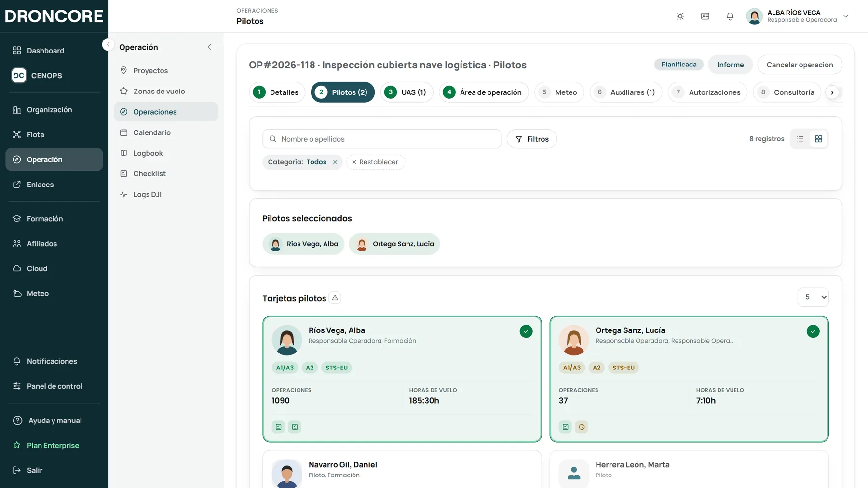
Task: Click the Nombre o apellidos search field
Action: point(381,139)
